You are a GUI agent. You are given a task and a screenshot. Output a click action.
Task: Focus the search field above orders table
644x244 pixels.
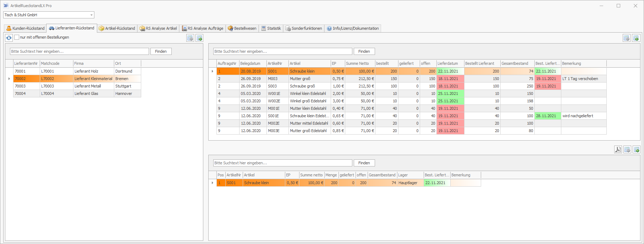point(282,51)
